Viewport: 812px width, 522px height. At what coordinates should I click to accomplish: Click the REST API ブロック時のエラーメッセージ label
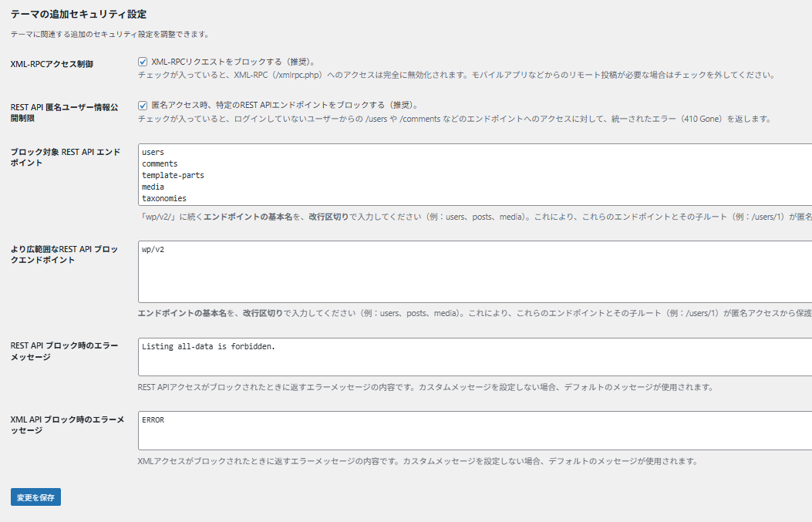(x=64, y=352)
